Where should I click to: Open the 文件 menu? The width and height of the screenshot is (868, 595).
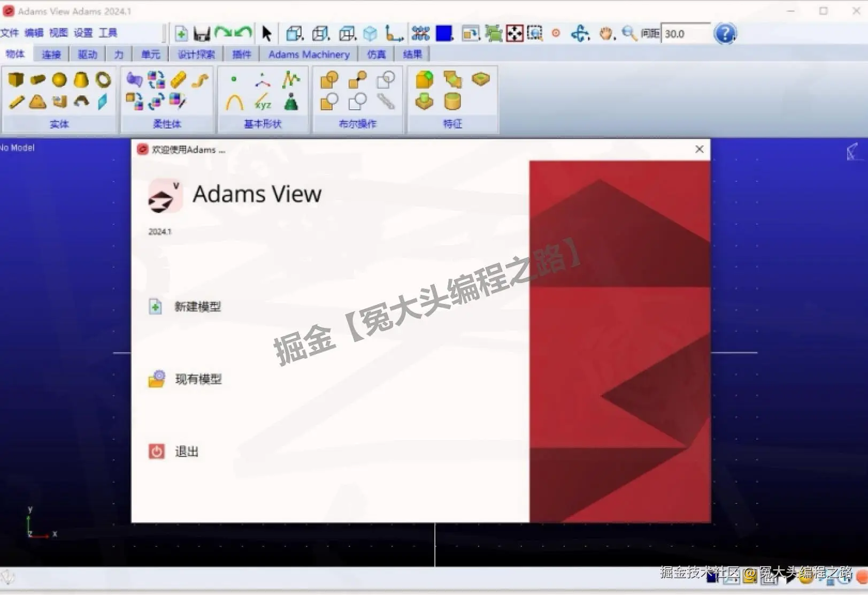click(x=10, y=32)
